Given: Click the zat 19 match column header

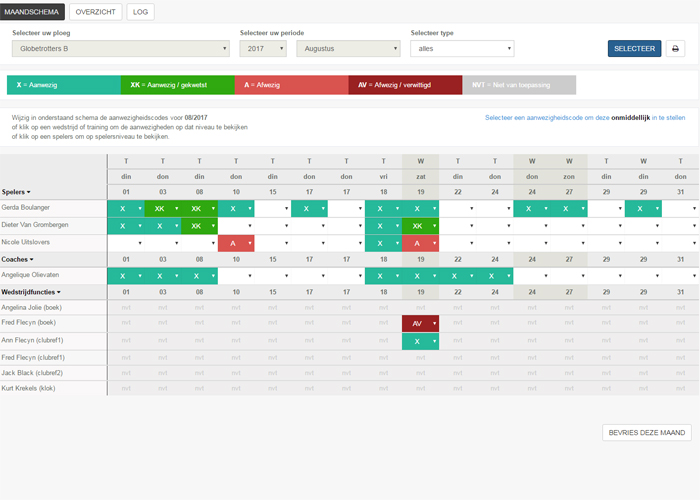Looking at the screenshot, I should [x=421, y=177].
